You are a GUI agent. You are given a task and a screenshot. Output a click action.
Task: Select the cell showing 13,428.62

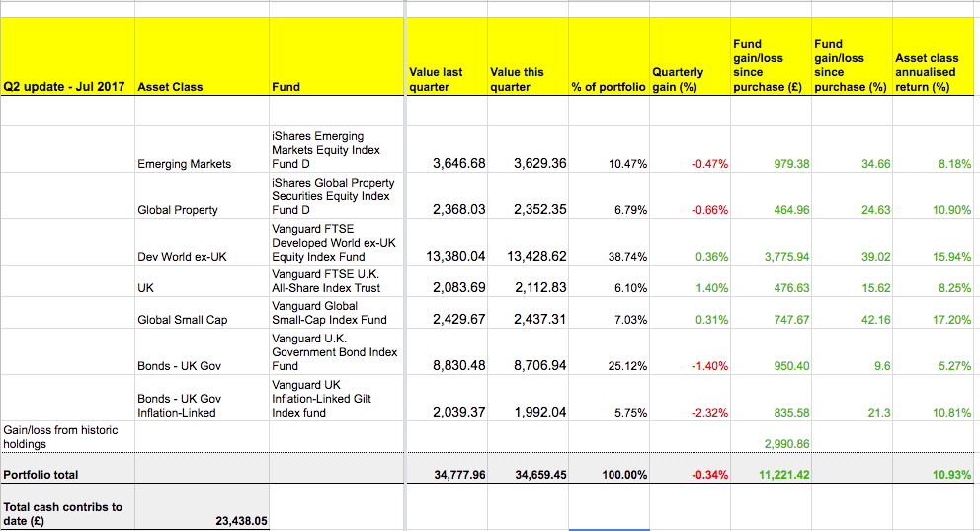[x=528, y=256]
